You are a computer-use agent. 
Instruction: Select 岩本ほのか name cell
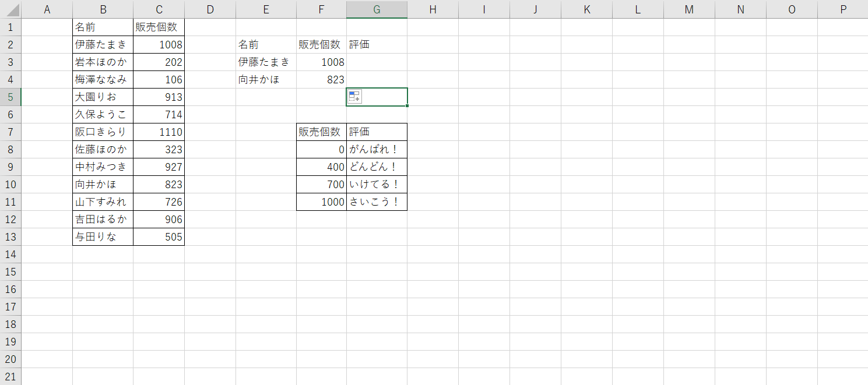(103, 62)
